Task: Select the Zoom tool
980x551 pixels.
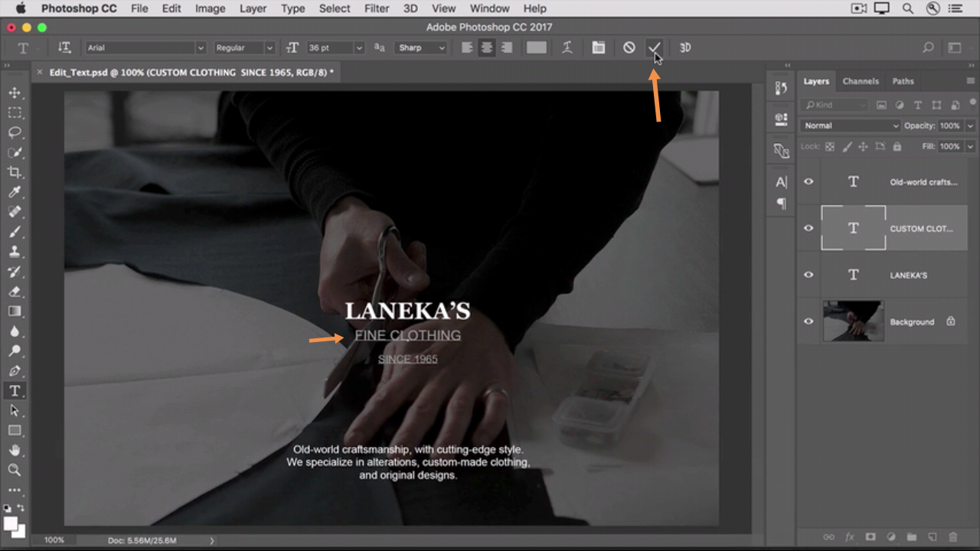Action: (15, 470)
